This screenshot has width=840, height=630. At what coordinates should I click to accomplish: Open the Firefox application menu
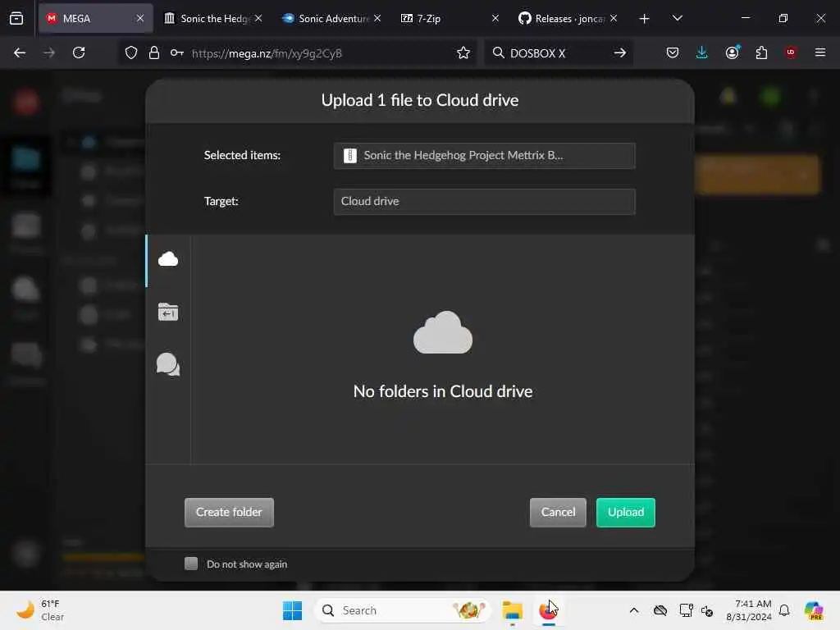819,52
